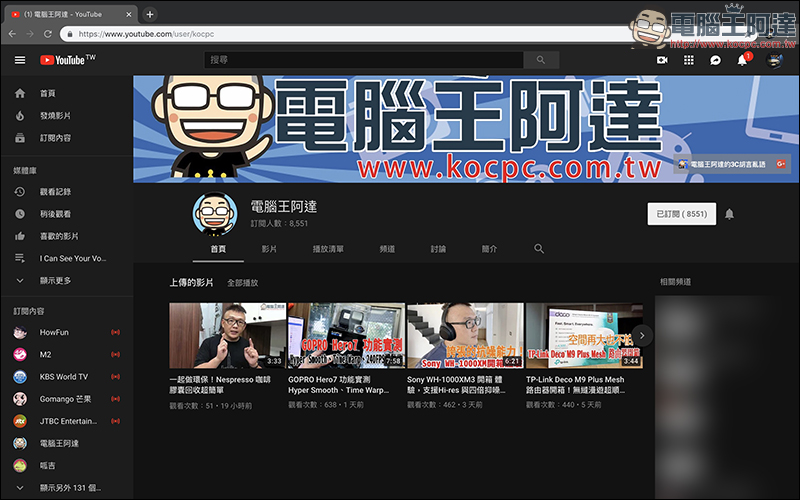
Task: Open the create video camera icon
Action: point(662,60)
